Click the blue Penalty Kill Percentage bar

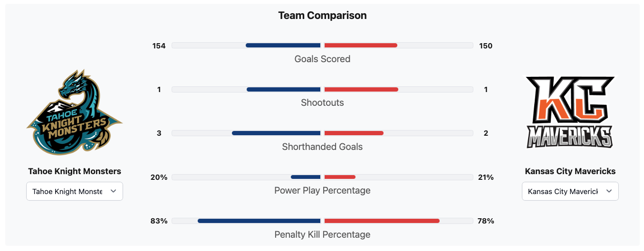(259, 221)
